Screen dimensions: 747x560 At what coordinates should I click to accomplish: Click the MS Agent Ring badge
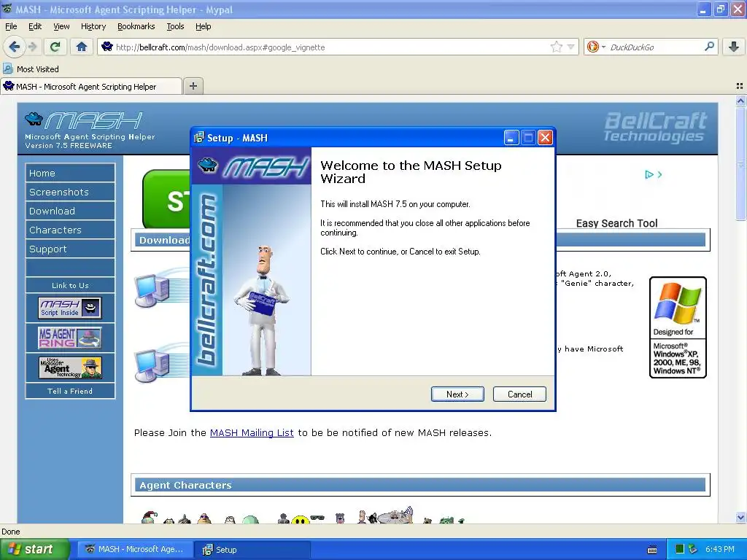[x=70, y=338]
